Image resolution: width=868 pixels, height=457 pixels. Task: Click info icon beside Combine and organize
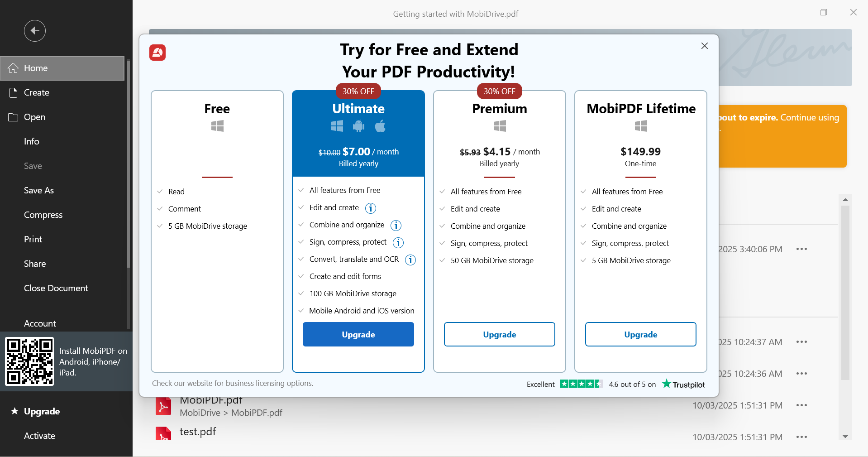click(396, 225)
